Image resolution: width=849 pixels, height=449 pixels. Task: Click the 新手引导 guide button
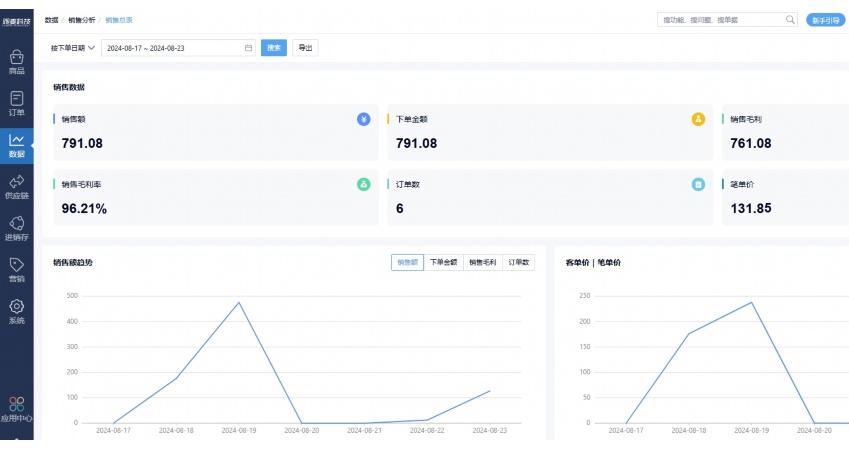point(825,19)
